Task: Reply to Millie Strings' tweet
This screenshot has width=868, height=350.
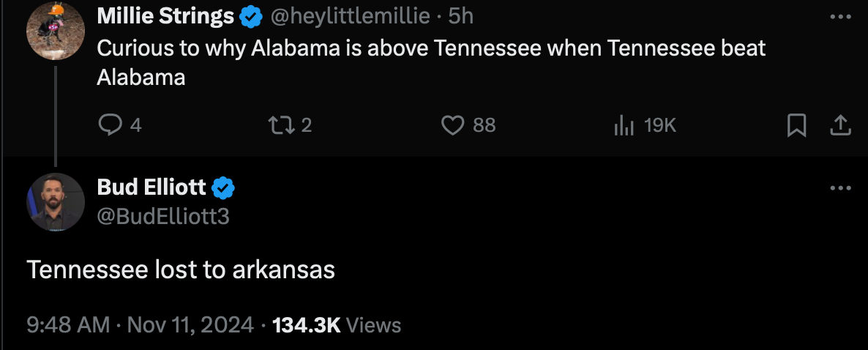Action: (x=110, y=126)
